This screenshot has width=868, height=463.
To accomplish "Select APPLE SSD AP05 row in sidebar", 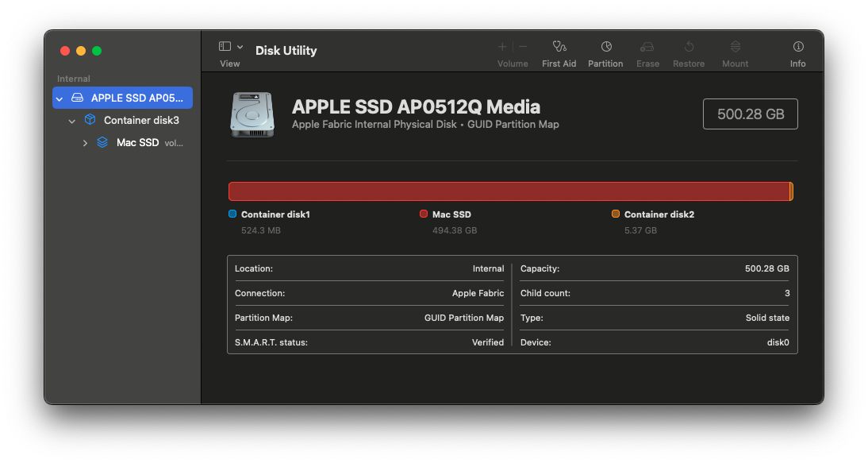I will (x=122, y=98).
